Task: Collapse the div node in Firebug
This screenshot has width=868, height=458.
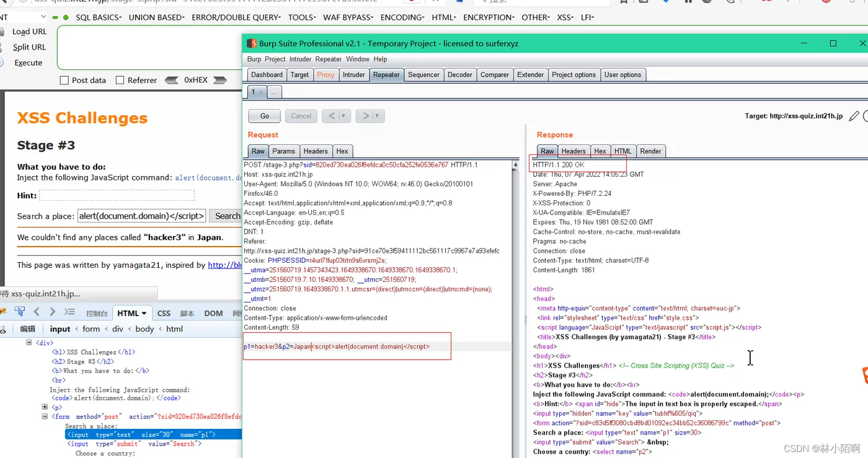Action: pos(29,342)
